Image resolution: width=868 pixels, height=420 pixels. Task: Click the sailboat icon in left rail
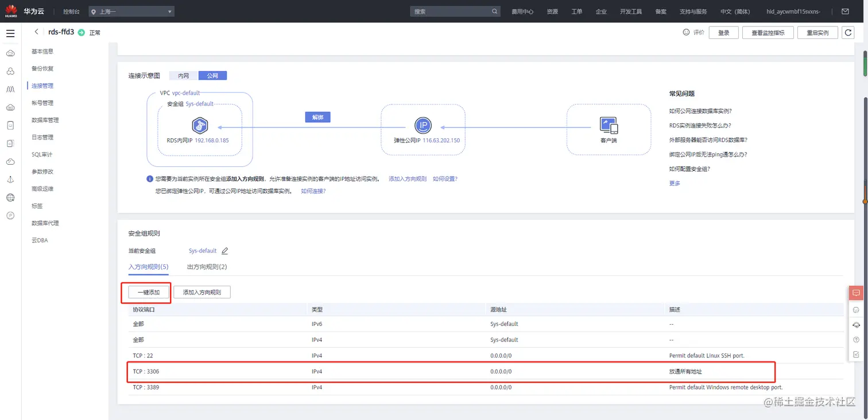point(10,180)
